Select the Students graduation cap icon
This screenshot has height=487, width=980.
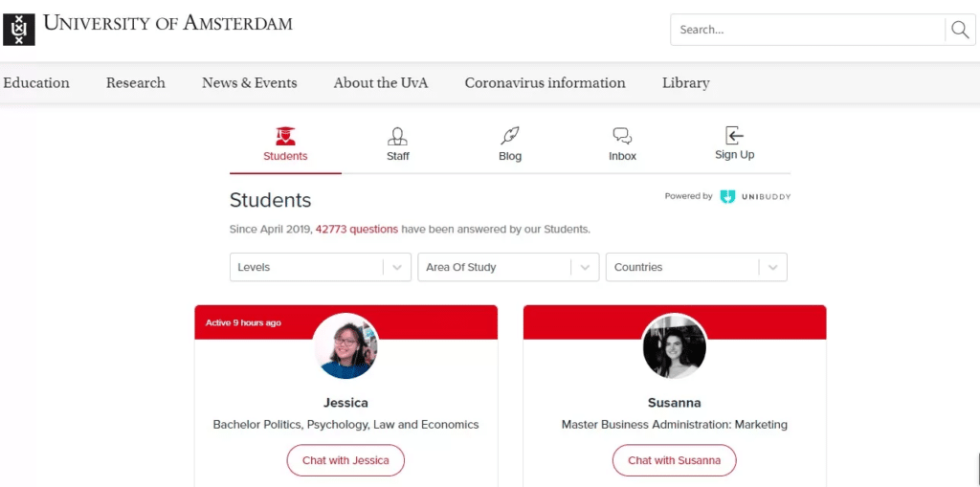point(285,136)
